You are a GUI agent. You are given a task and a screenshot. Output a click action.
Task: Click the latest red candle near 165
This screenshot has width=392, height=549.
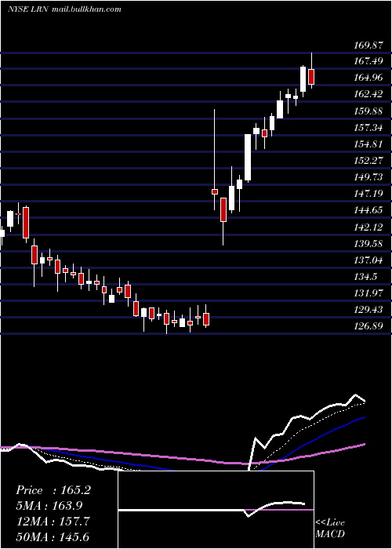tap(311, 77)
